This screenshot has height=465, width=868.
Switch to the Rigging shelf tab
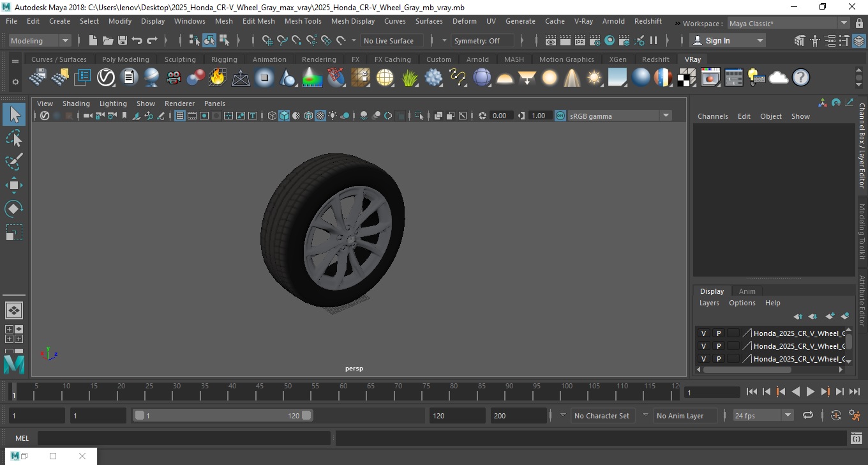click(224, 59)
